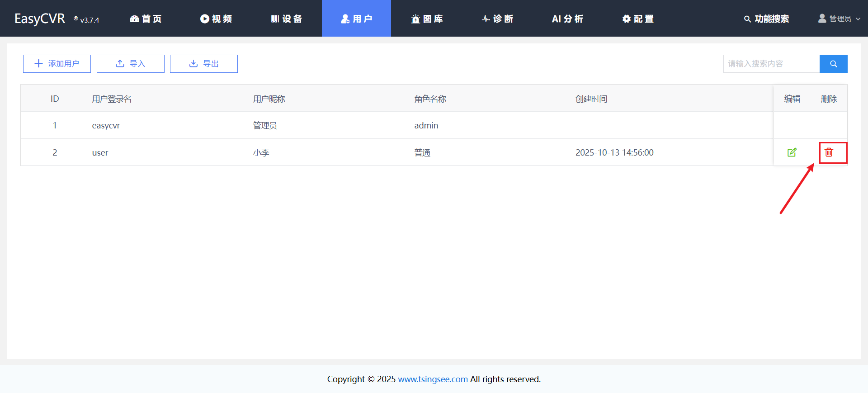This screenshot has height=393, width=868.
Task: Focus the 请输入搜索内容 search field
Action: pos(771,64)
